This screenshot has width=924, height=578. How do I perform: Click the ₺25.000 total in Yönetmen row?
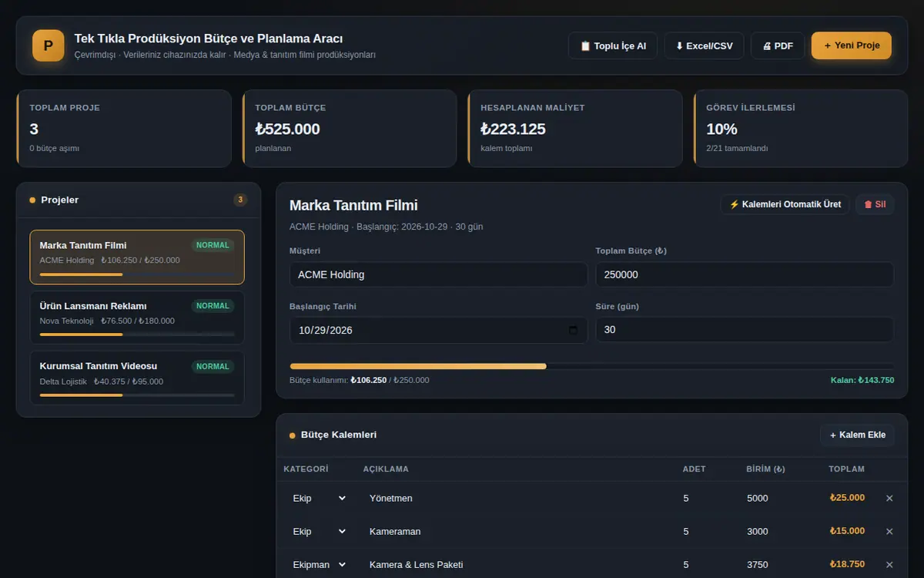pyautogui.click(x=847, y=498)
